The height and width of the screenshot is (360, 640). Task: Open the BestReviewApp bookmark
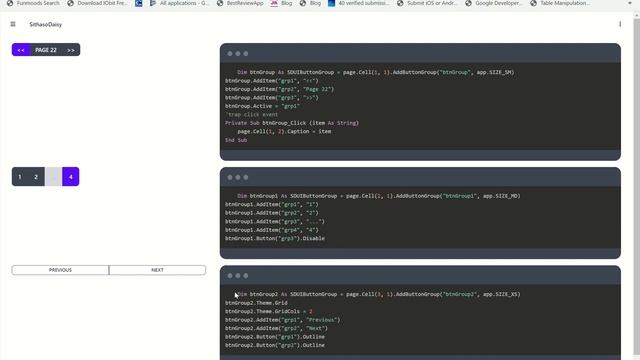coord(240,3)
